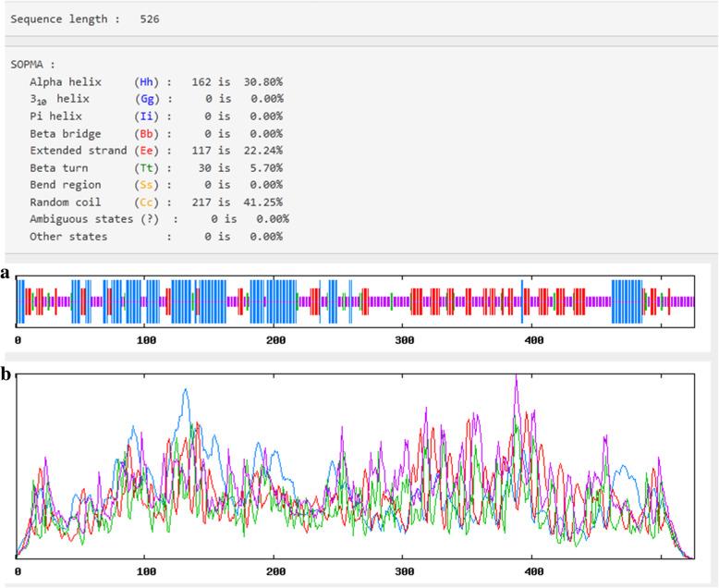Viewport: 719px width, 588px height.
Task: Select the 'Extended strand' row label
Action: 79,151
